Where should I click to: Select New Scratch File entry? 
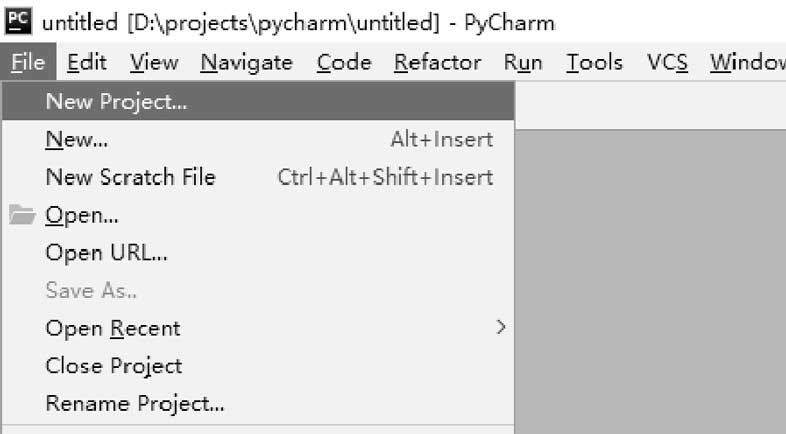(258, 177)
